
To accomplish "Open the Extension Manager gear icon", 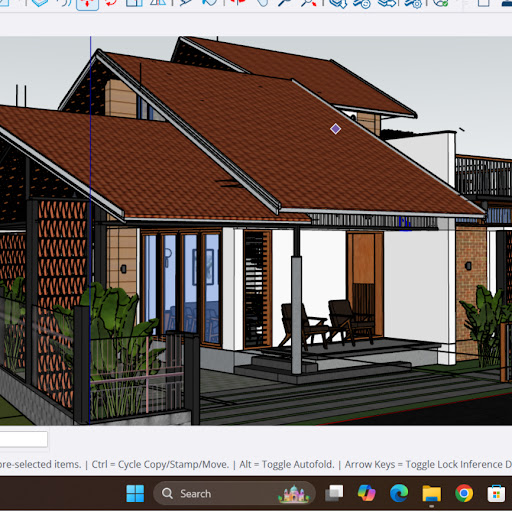I will [x=413, y=3].
